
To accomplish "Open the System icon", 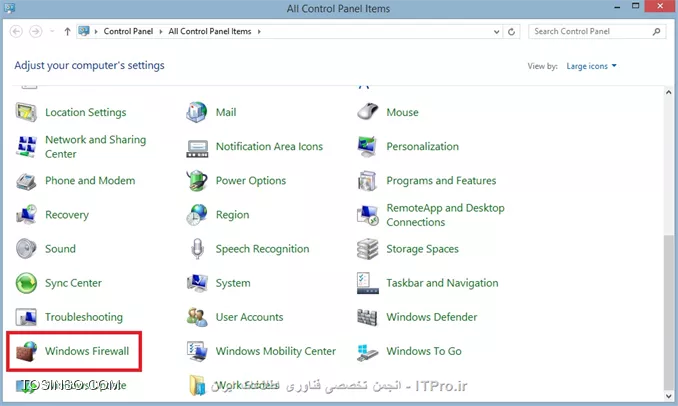I will coord(197,283).
